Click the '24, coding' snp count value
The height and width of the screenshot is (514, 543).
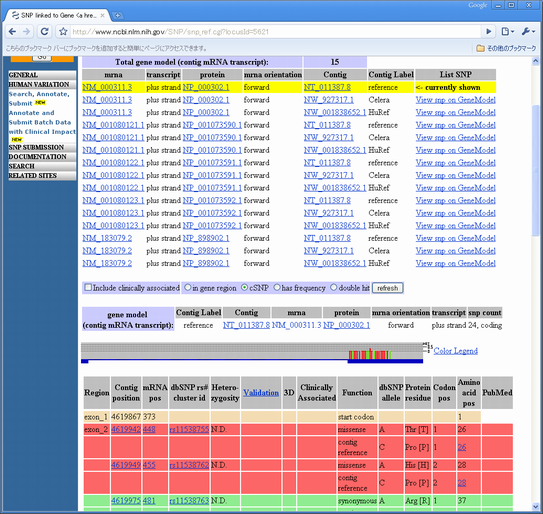[x=484, y=325]
